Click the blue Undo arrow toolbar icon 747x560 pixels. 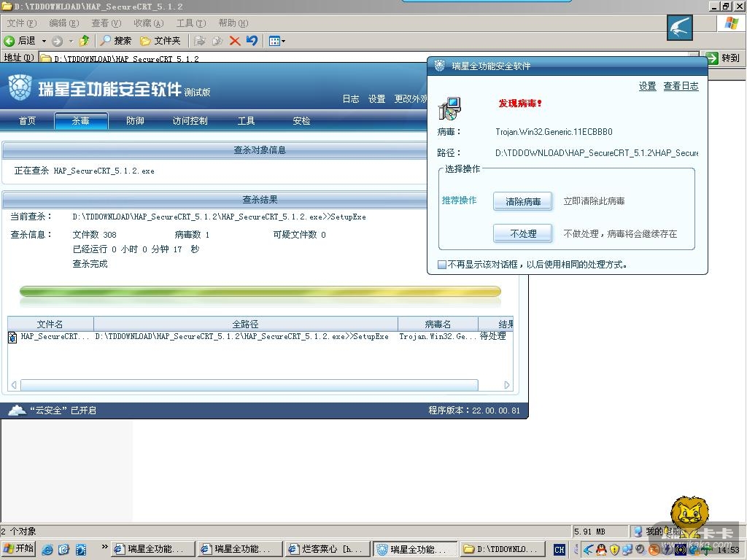(x=252, y=41)
